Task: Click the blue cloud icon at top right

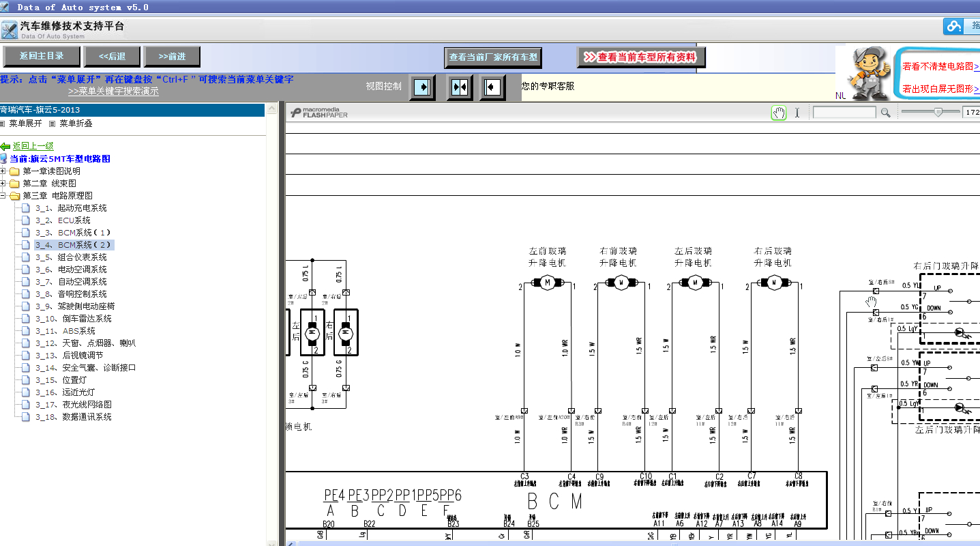Action: [953, 26]
